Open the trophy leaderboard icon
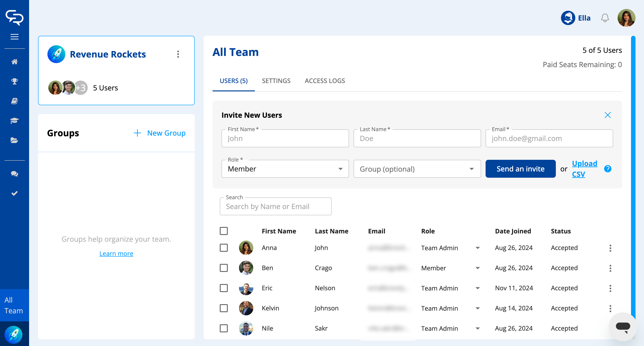Viewport: 644px width, 346px height. 15,81
